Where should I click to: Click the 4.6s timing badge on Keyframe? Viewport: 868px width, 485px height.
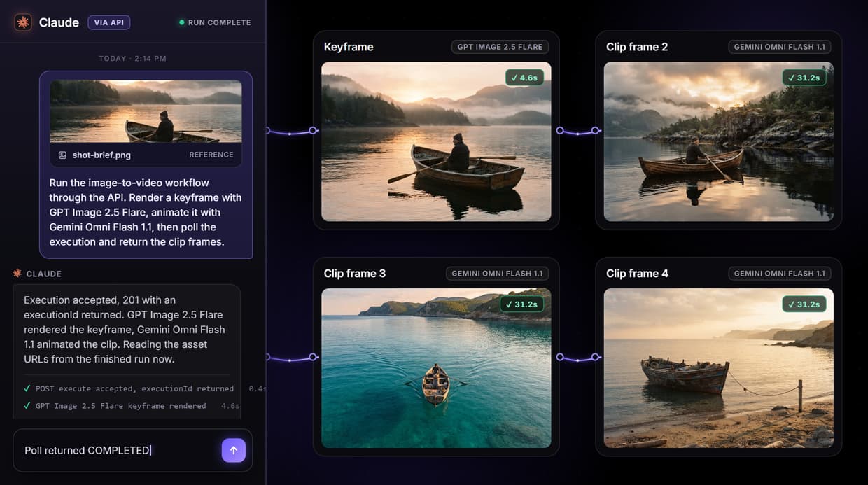click(x=525, y=78)
